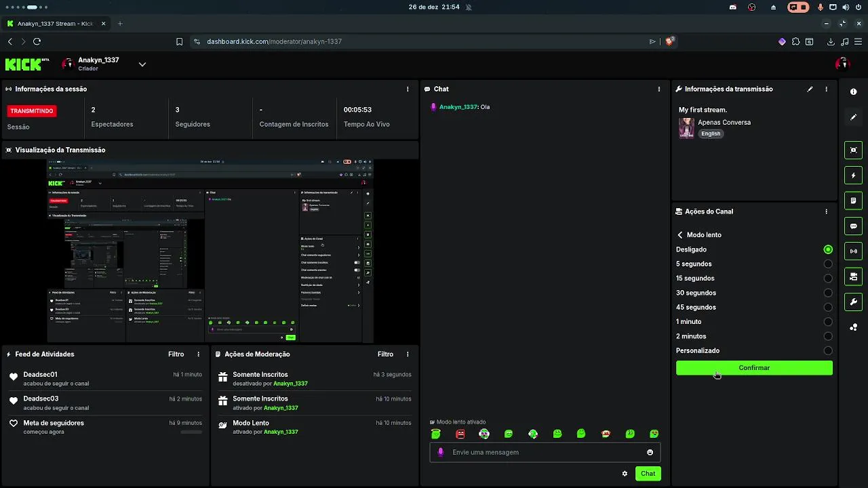Viewport: 868px width, 488px height.
Task: Click the pencil icon in right sidebar
Action: click(853, 117)
